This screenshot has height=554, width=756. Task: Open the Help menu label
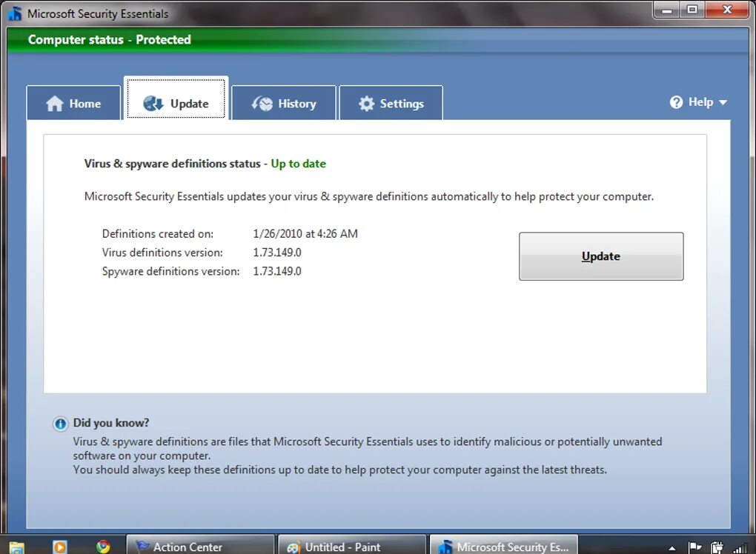700,102
